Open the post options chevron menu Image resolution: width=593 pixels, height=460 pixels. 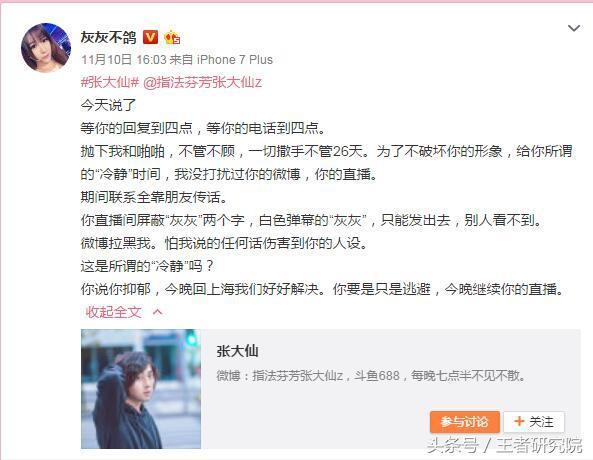tap(574, 28)
